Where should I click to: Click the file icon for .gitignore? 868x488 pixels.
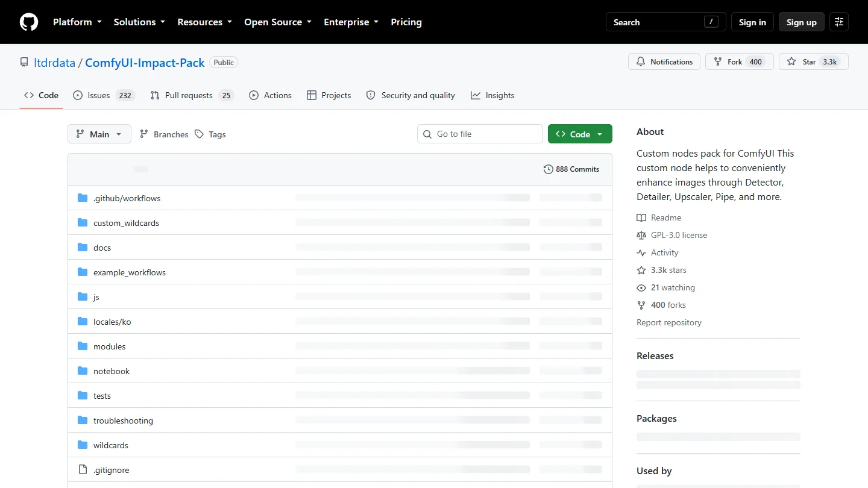(x=83, y=470)
